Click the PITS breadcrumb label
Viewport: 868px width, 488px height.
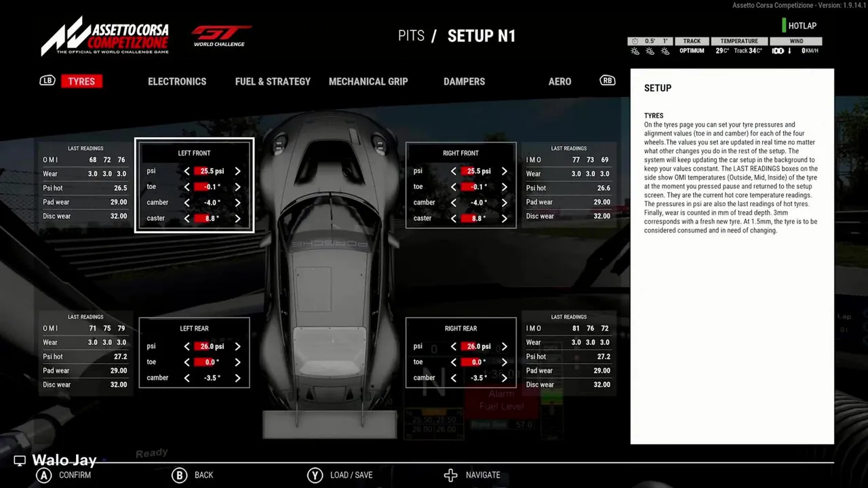click(411, 36)
